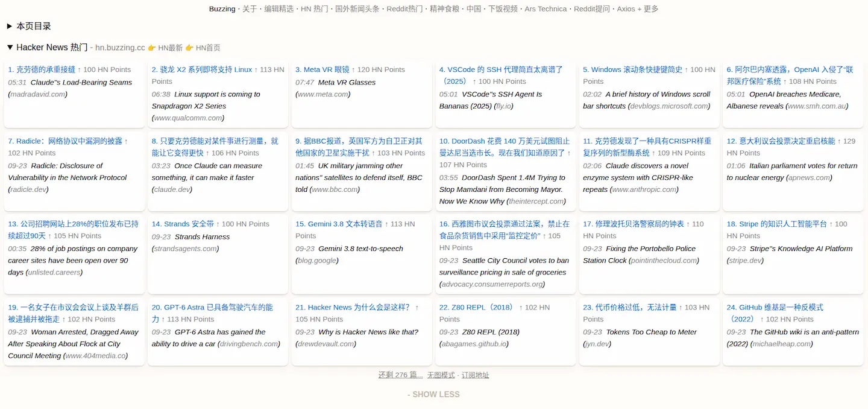The width and height of the screenshot is (868, 409).
Task: Visit the unlisted.careers source link
Action: (x=54, y=273)
